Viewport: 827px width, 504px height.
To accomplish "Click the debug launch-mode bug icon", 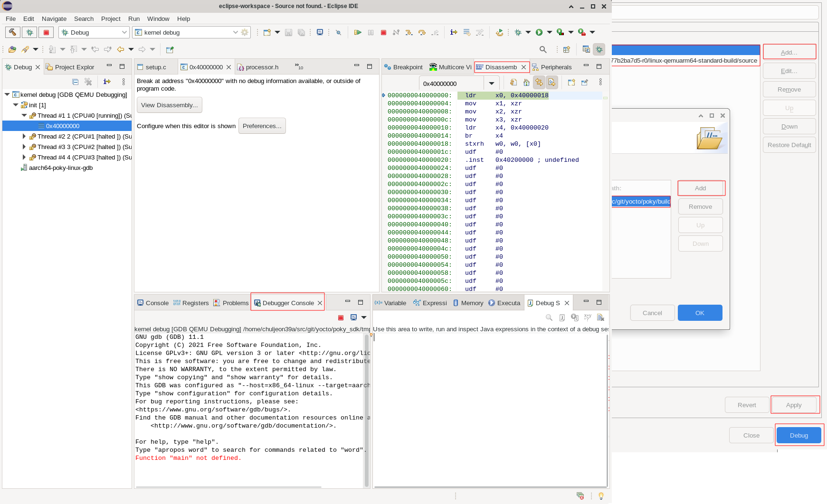I will click(29, 32).
